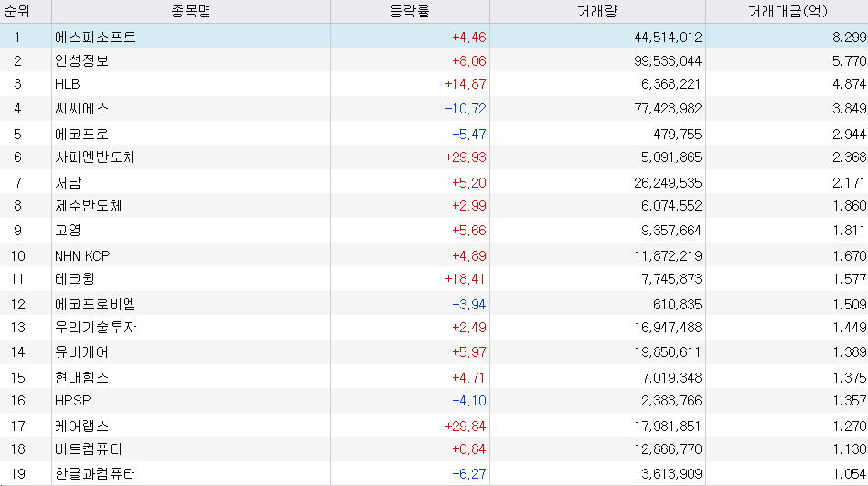Click volume value 9,357,664
This screenshot has width=868, height=486.
[x=671, y=230]
